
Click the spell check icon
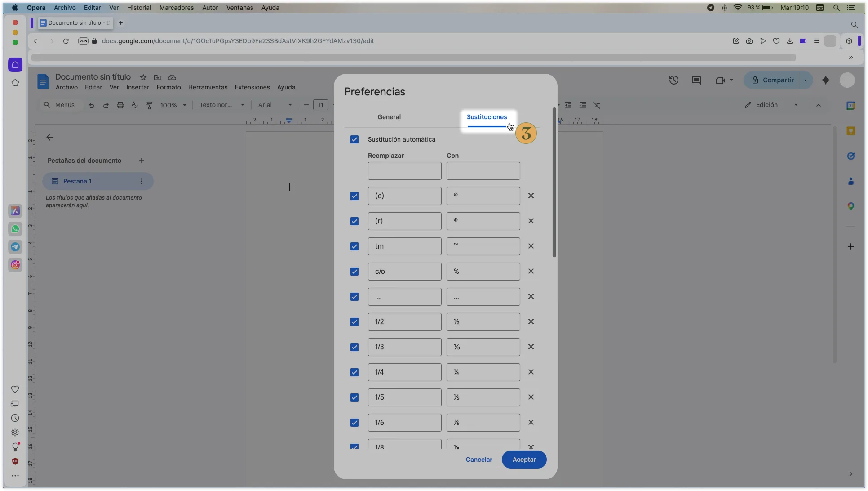tap(134, 105)
